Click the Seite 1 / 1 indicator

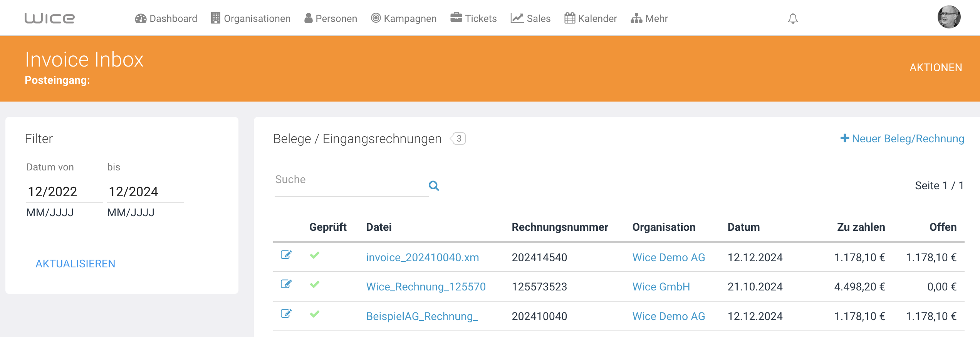[940, 185]
